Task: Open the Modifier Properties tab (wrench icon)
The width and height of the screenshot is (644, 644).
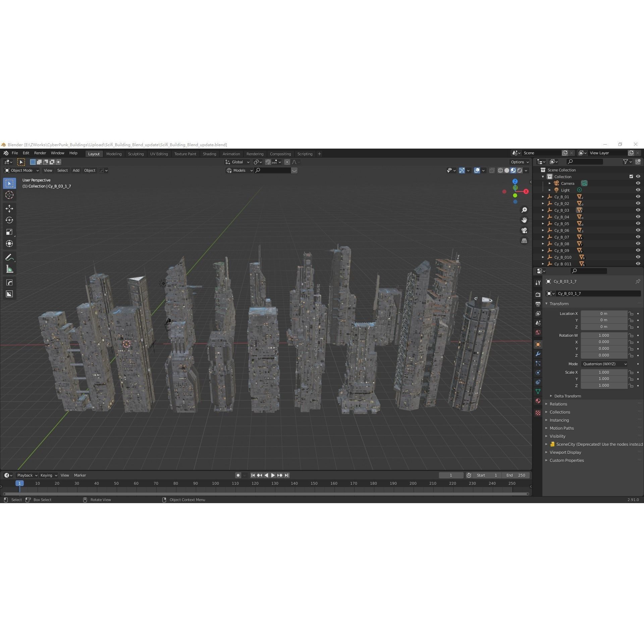Action: 538,353
